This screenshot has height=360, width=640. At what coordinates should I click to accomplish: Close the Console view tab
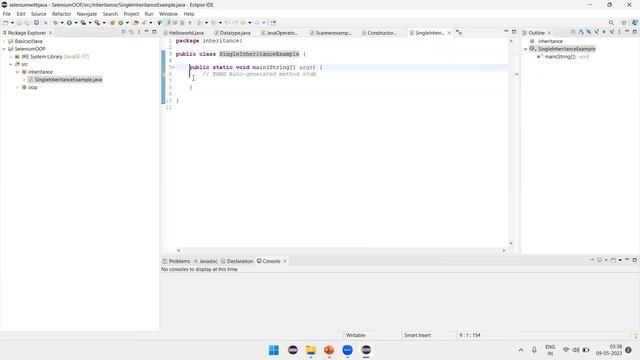(x=285, y=261)
